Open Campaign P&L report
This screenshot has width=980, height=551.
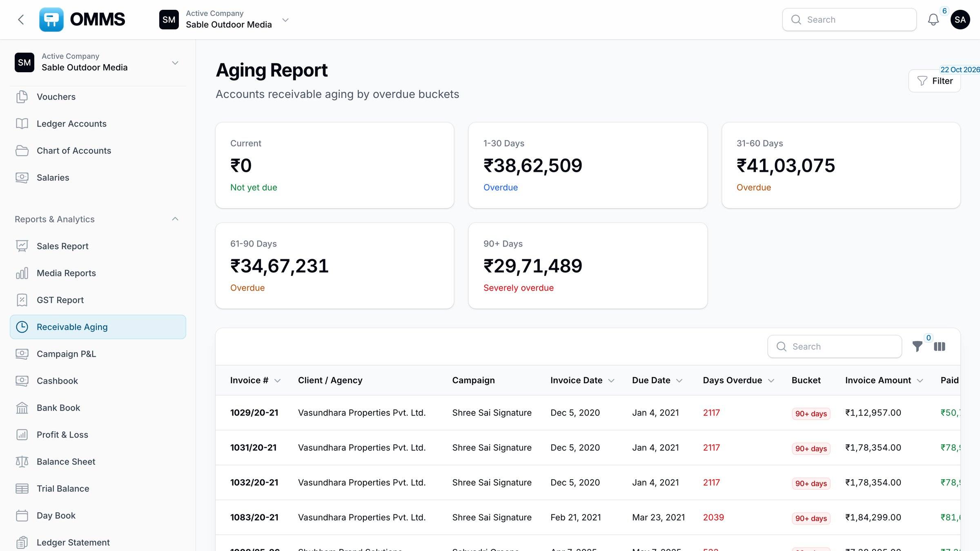click(x=98, y=354)
